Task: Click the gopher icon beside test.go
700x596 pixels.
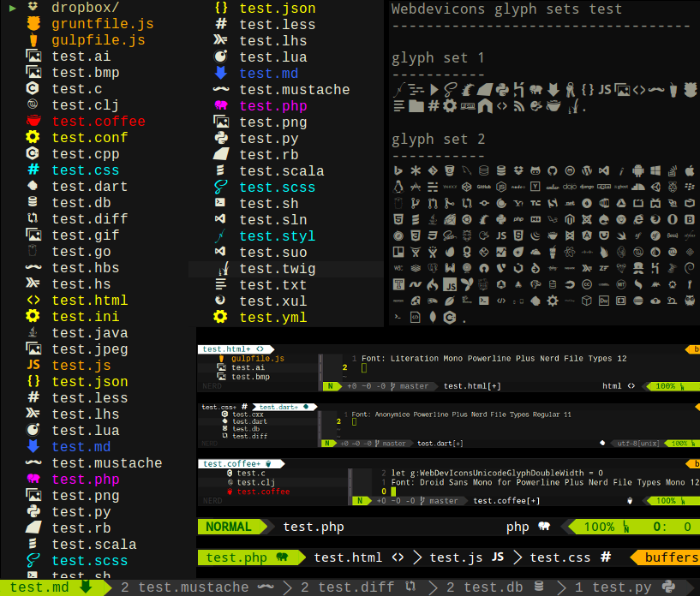Action: coord(33,251)
